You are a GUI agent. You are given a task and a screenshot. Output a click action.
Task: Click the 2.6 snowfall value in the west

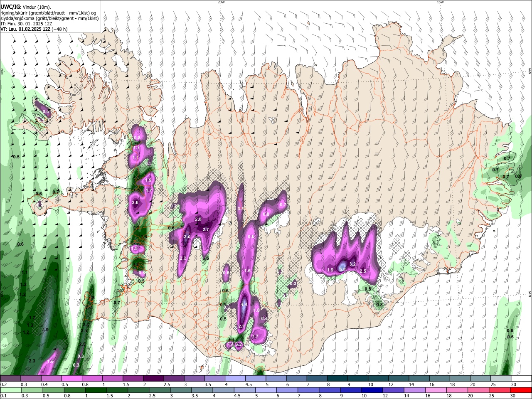point(135,202)
